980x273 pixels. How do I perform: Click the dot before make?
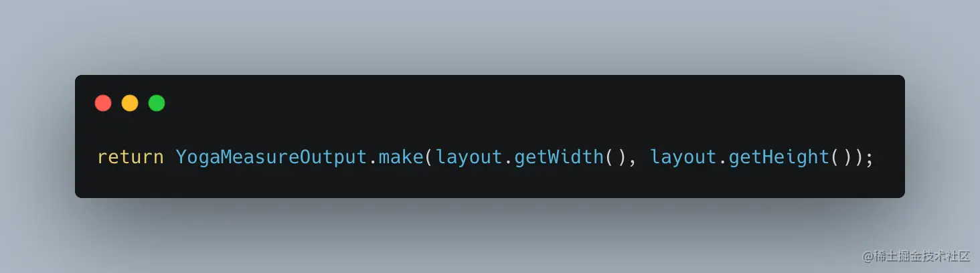pos(373,163)
